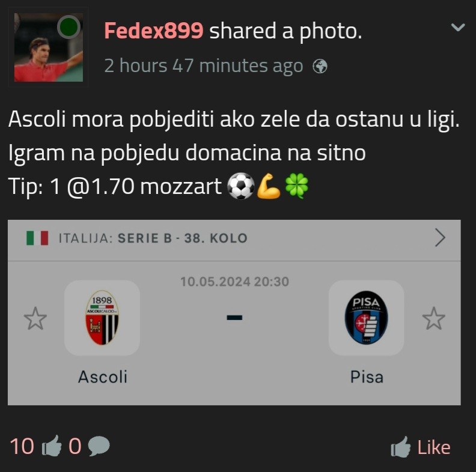Click the public globe visibility icon
The height and width of the screenshot is (472, 476).
tap(320, 66)
